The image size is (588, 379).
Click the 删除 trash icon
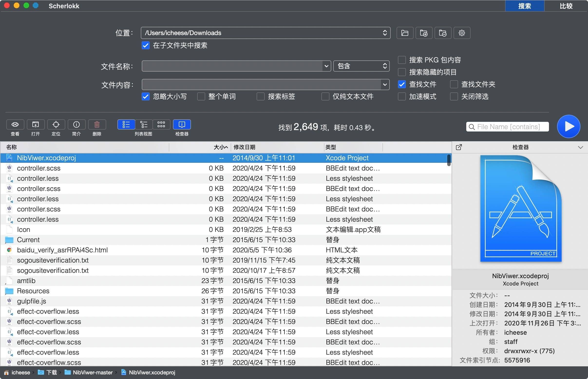[97, 124]
